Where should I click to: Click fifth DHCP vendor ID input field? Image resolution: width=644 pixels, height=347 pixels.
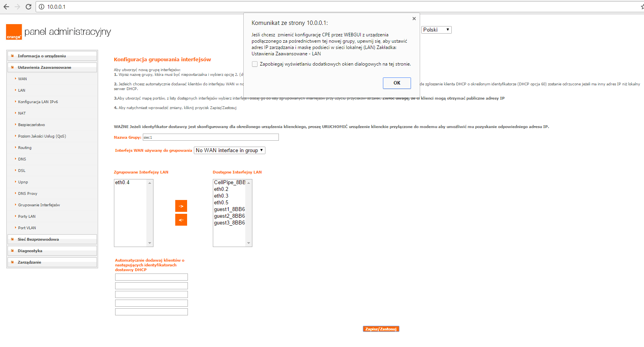[x=152, y=312]
